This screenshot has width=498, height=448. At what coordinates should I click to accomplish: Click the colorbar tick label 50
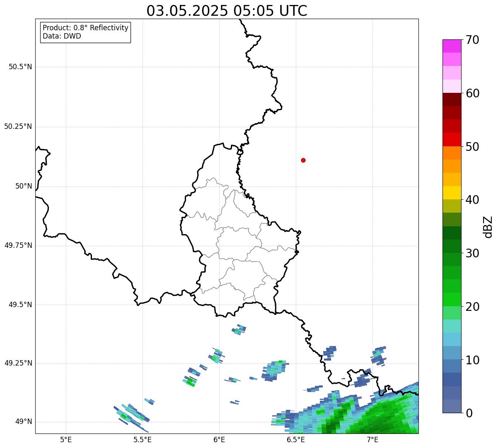(x=472, y=147)
